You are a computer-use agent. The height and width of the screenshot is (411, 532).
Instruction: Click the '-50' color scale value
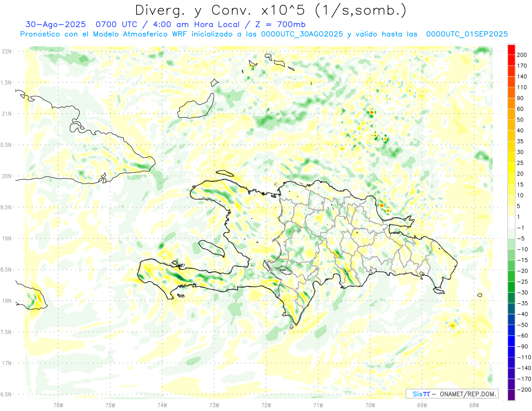(522, 325)
